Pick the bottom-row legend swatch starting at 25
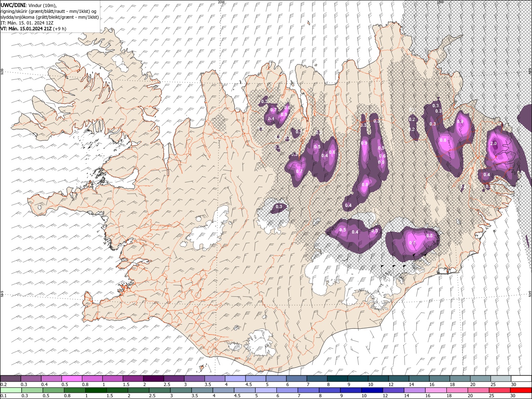This screenshot has height=399, width=532. coord(499,390)
